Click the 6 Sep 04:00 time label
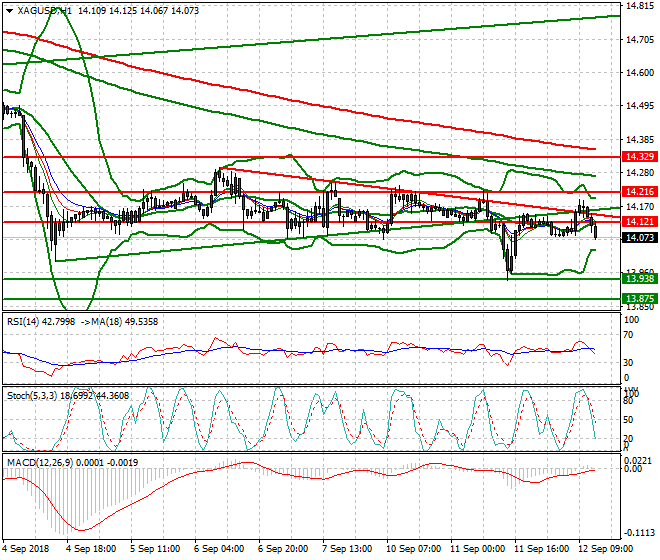 [219, 549]
